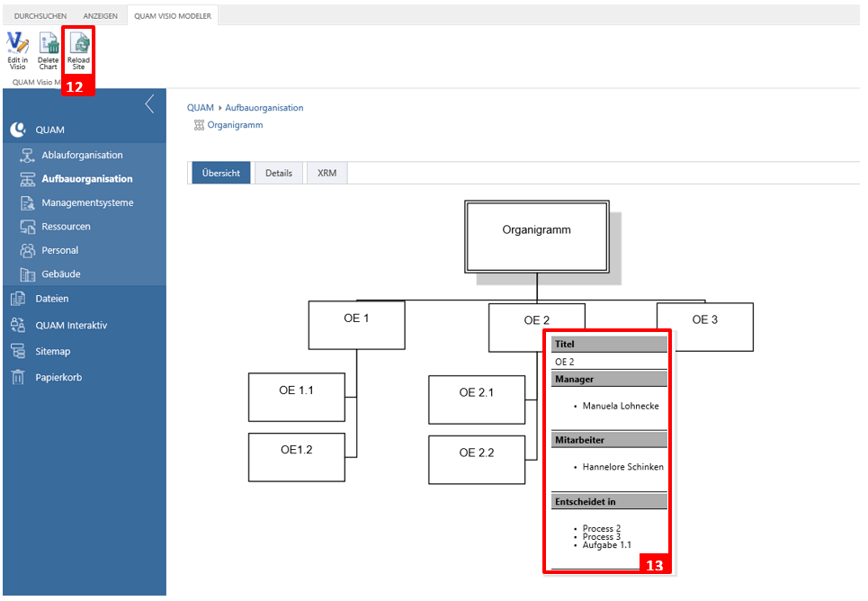Open Managementsysteme from the sidebar
The width and height of the screenshot is (868, 601).
point(86,203)
